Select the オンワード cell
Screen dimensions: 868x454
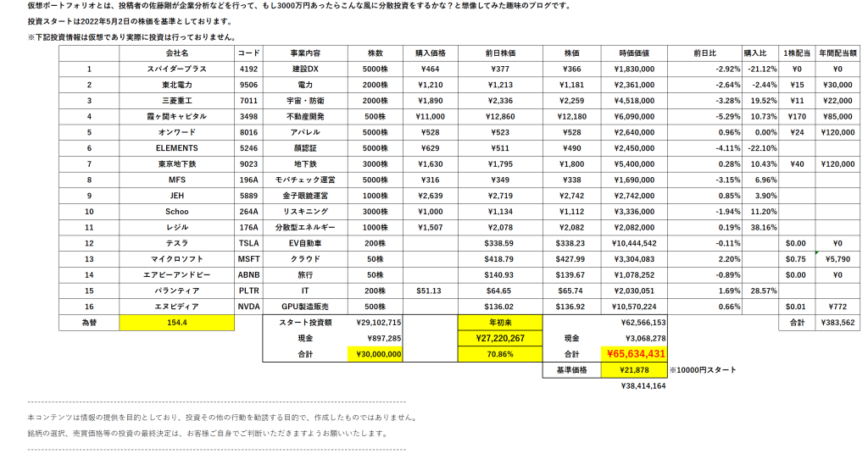pyautogui.click(x=176, y=133)
